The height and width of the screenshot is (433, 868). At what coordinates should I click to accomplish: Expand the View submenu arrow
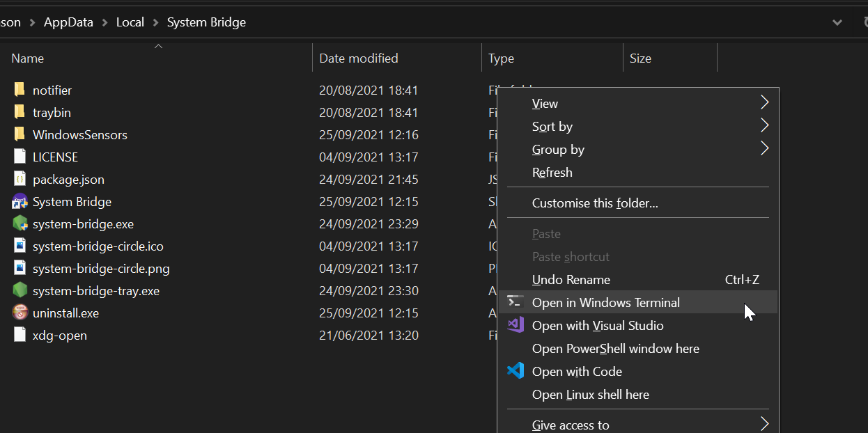point(764,103)
